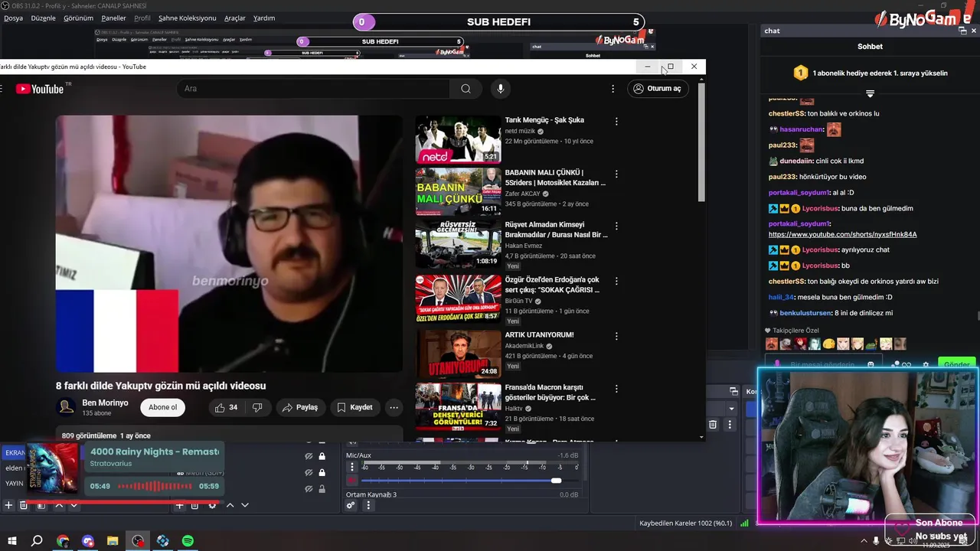980x551 pixels.
Task: Open the Tarık Mengüç Şak Şuka video thumbnail
Action: [x=458, y=139]
